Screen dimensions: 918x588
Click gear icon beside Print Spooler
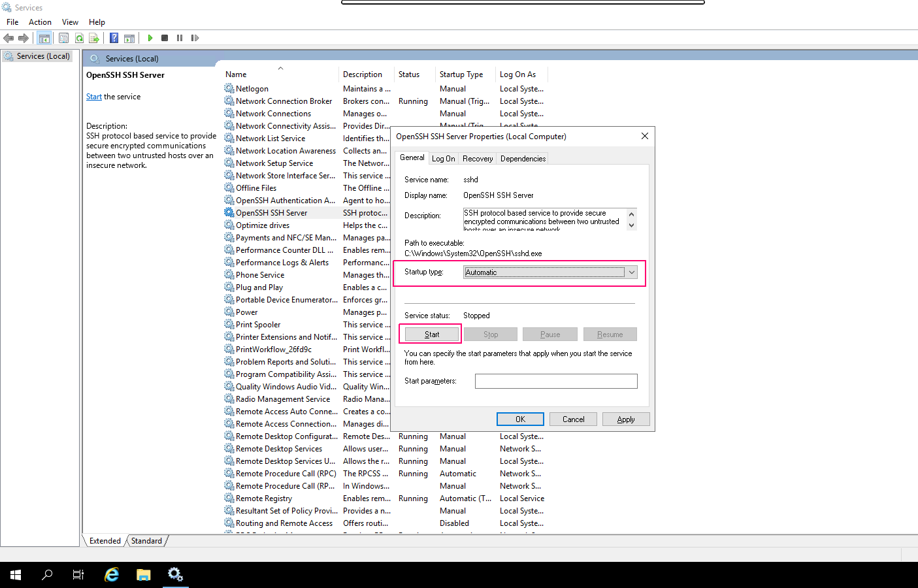[229, 324]
